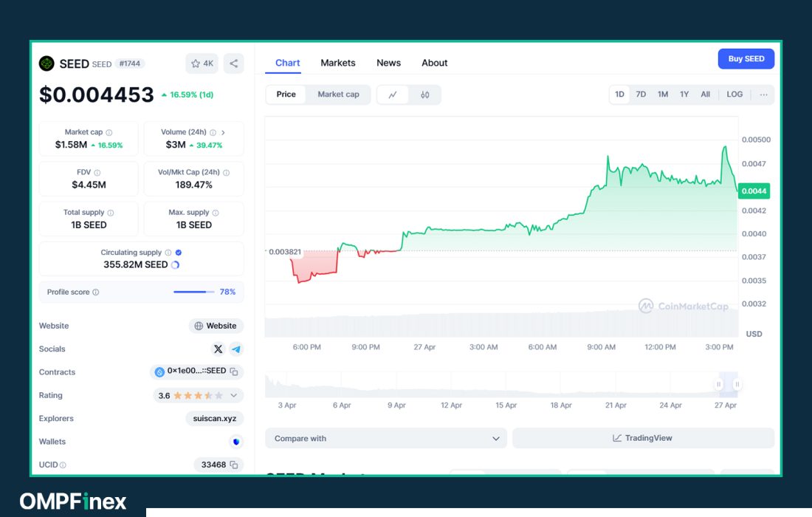Click the 0.0044 current price label
This screenshot has height=517, width=812.
tap(754, 191)
